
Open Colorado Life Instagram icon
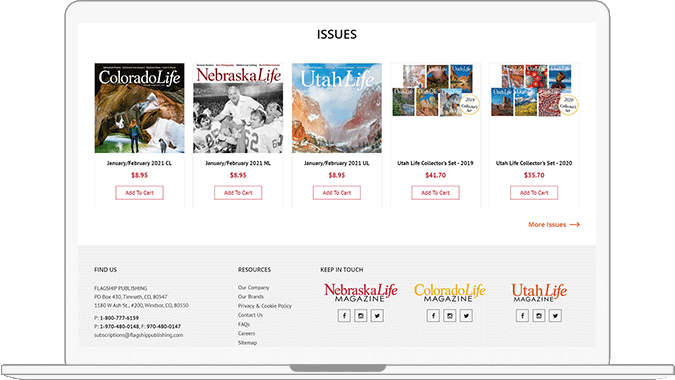pyautogui.click(x=450, y=315)
